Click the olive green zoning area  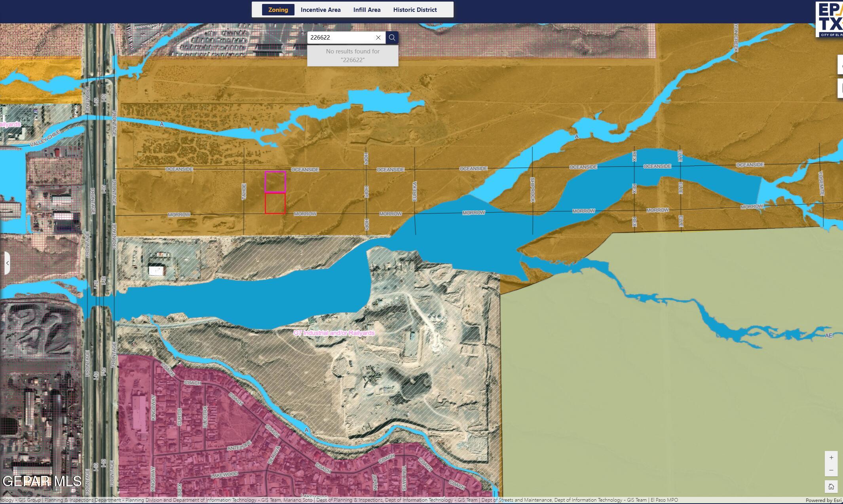point(673,396)
